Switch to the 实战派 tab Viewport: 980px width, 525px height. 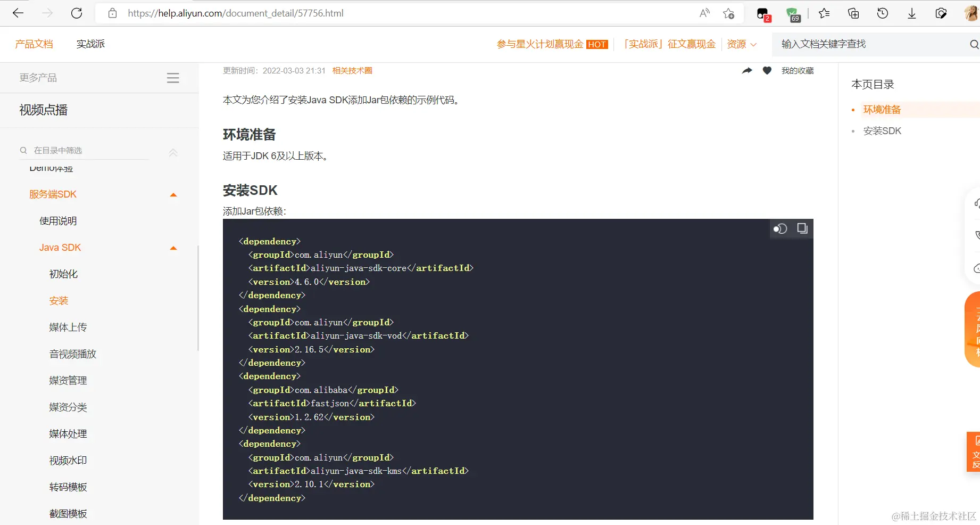[90, 44]
